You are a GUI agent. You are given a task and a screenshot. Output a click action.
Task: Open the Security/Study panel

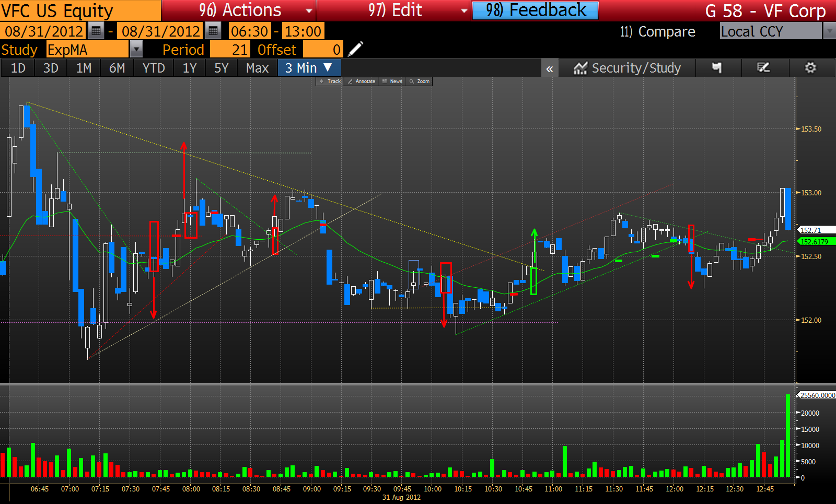[x=627, y=68]
